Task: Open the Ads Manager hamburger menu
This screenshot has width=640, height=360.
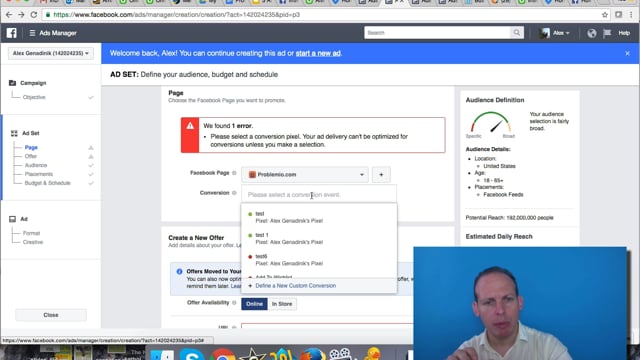Action: [32, 33]
